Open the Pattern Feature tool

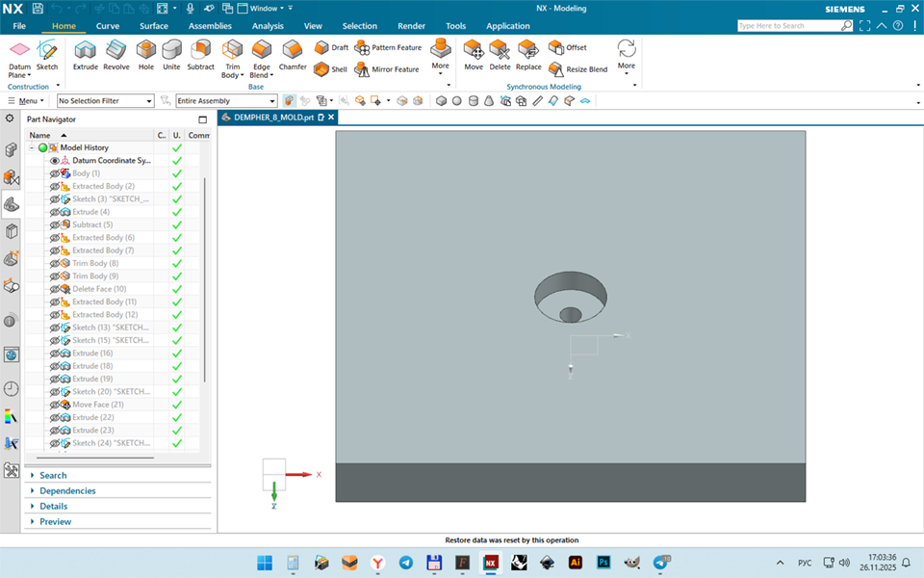[388, 47]
